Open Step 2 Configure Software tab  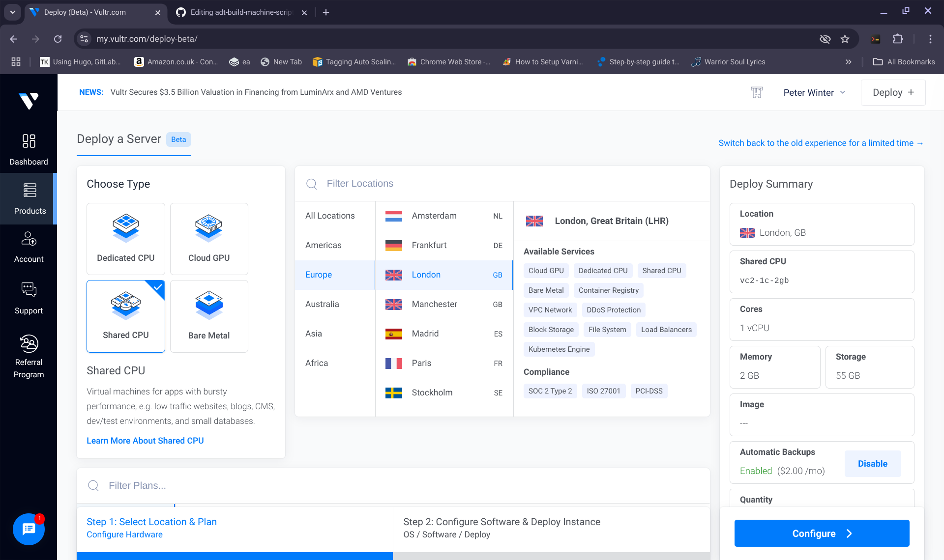click(501, 528)
